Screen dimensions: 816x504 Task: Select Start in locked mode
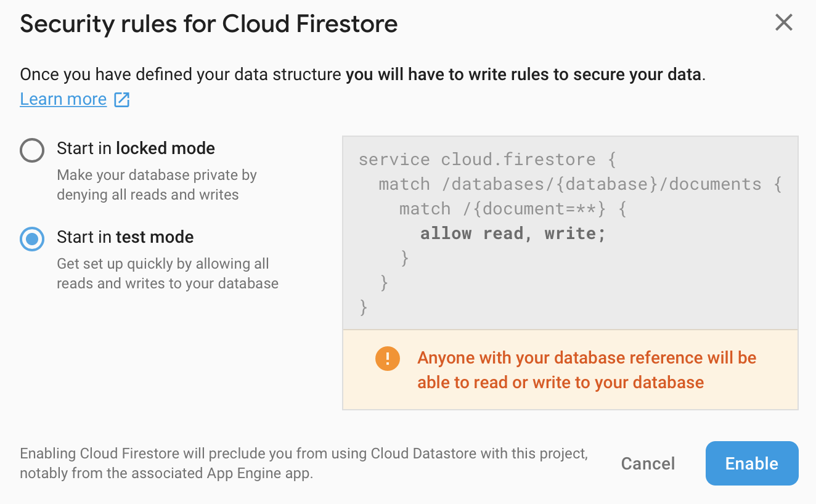click(x=136, y=148)
